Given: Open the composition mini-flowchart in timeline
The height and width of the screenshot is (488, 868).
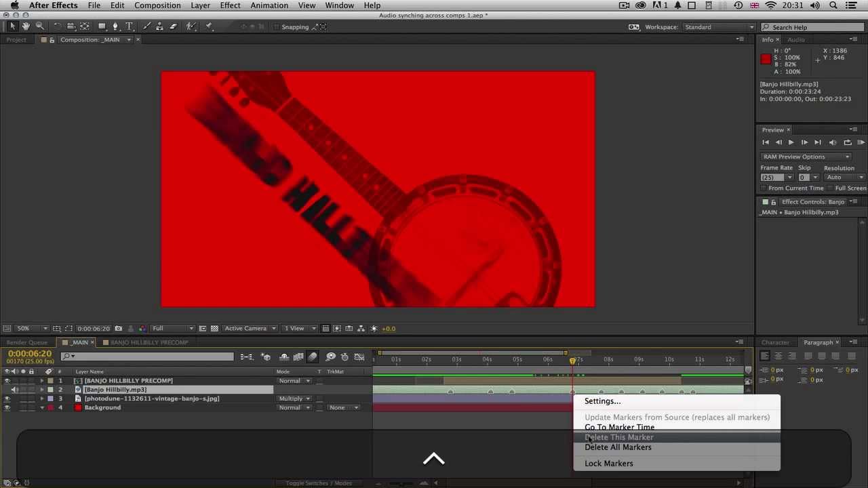Looking at the screenshot, I should [247, 357].
